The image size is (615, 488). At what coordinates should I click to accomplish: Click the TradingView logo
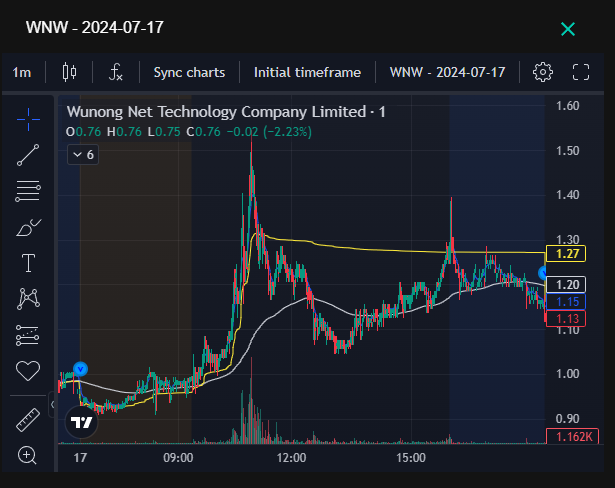[x=81, y=422]
